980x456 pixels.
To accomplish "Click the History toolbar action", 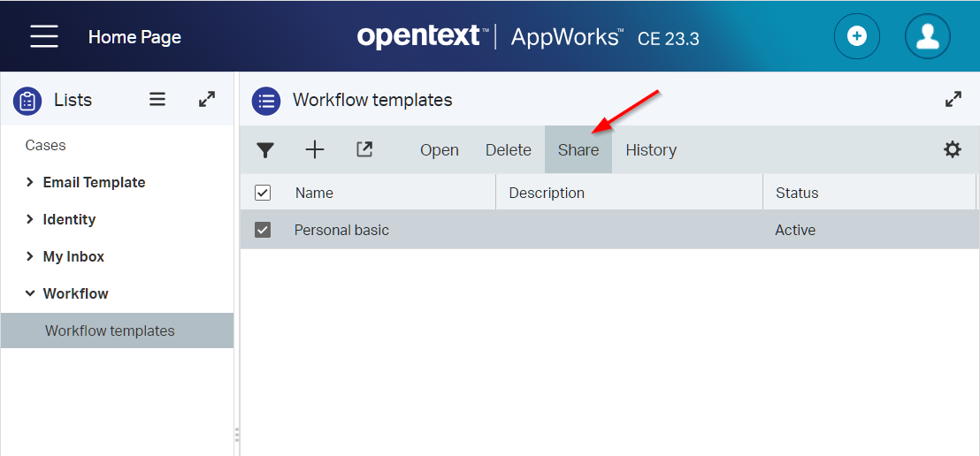I will click(651, 150).
